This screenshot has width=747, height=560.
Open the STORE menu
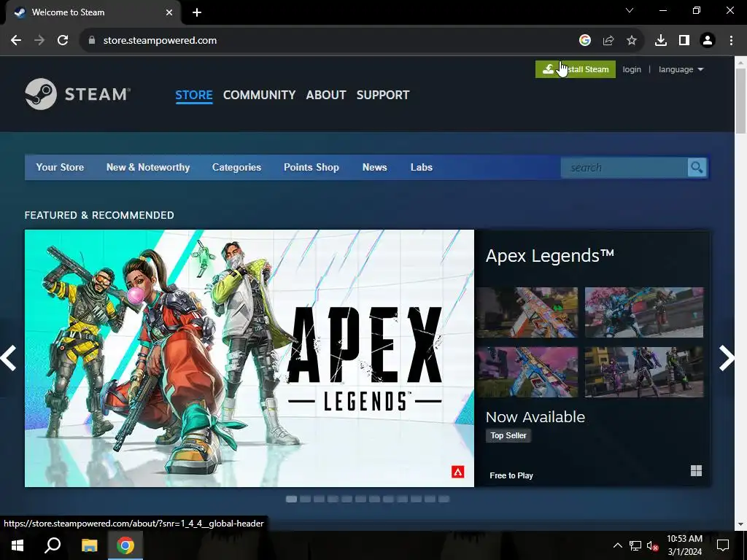click(194, 95)
